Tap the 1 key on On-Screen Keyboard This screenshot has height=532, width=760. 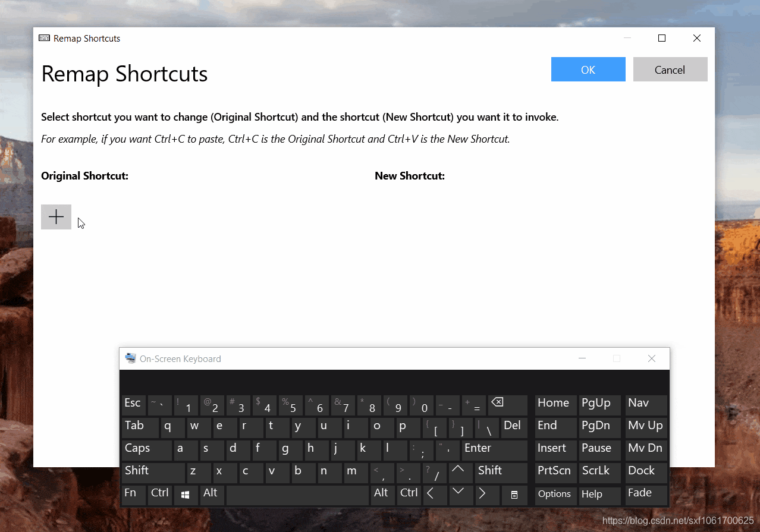(186, 405)
